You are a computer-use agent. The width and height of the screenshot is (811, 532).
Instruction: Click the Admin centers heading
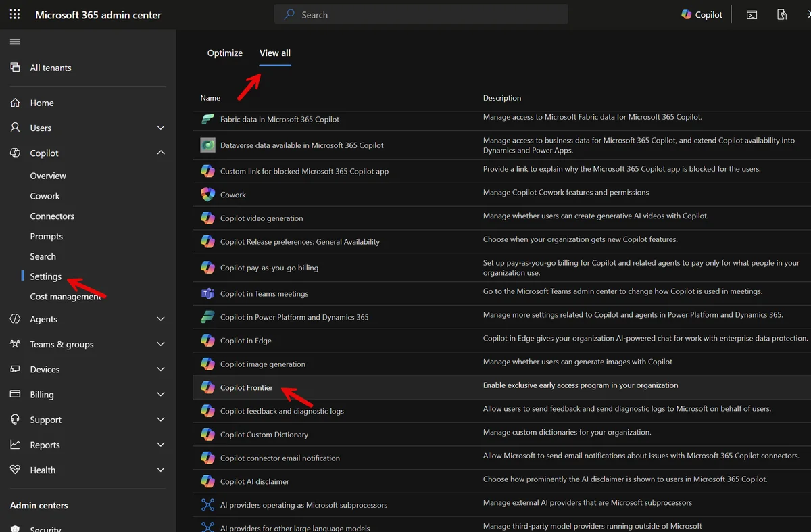pyautogui.click(x=39, y=505)
